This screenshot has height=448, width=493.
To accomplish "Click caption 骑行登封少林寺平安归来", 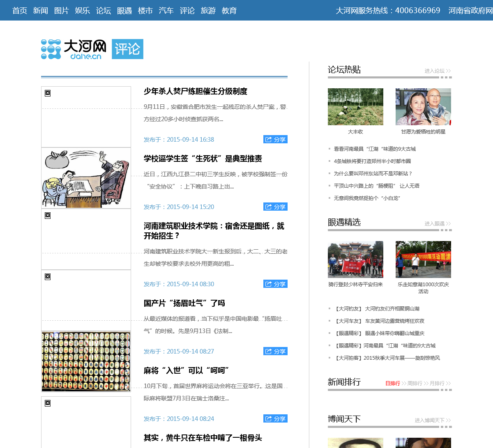I will (355, 285).
